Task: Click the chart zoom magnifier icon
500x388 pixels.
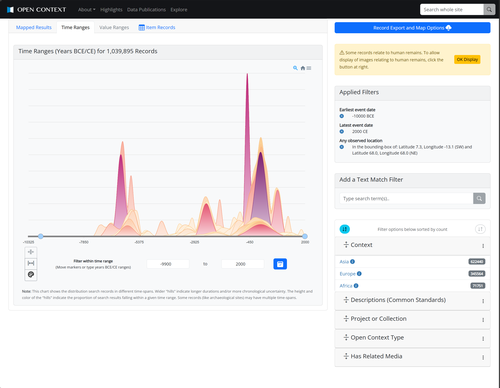Action: 295,68
